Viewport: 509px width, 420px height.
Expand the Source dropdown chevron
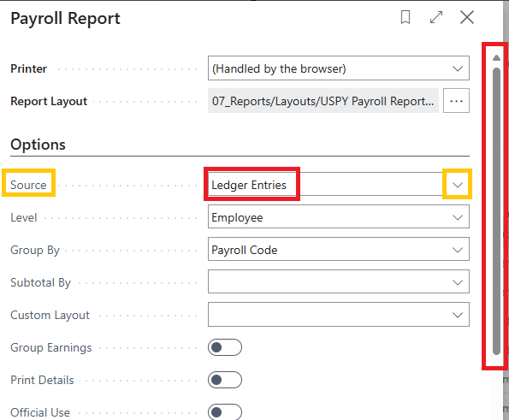[458, 185]
